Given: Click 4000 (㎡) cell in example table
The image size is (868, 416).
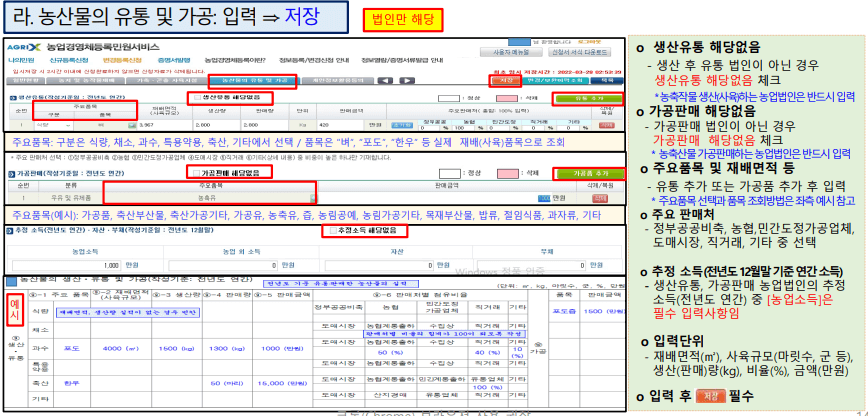Looking at the screenshot, I should (120, 348).
